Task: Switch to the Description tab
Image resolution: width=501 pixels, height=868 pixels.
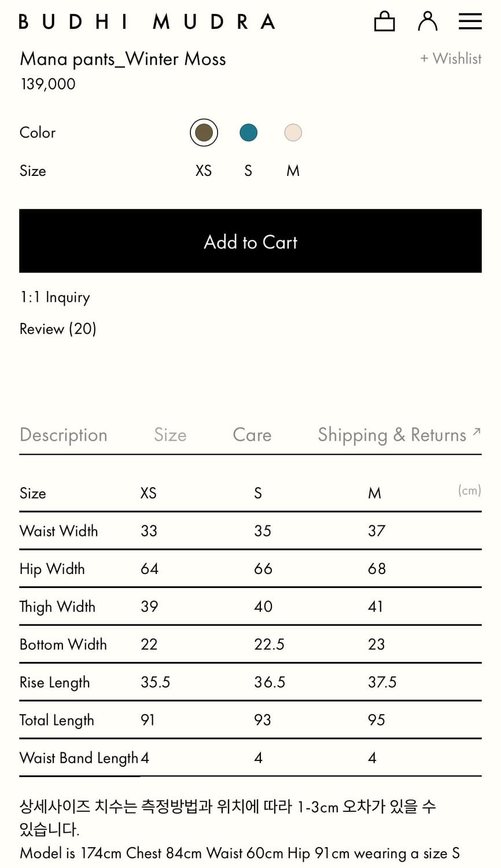Action: 64,435
